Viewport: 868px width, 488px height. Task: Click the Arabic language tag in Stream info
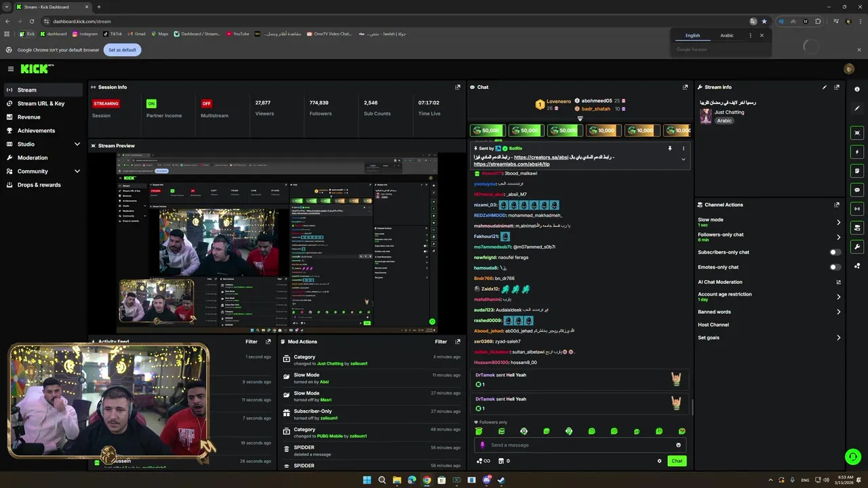coord(725,121)
